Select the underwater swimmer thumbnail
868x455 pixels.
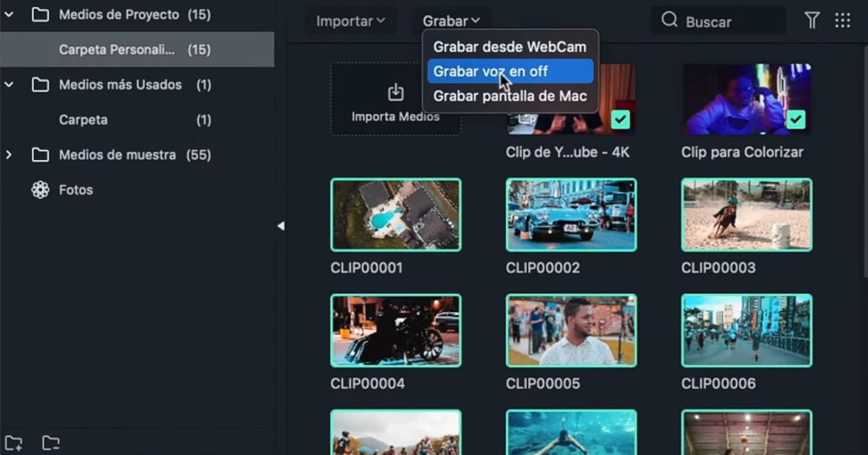(x=571, y=432)
